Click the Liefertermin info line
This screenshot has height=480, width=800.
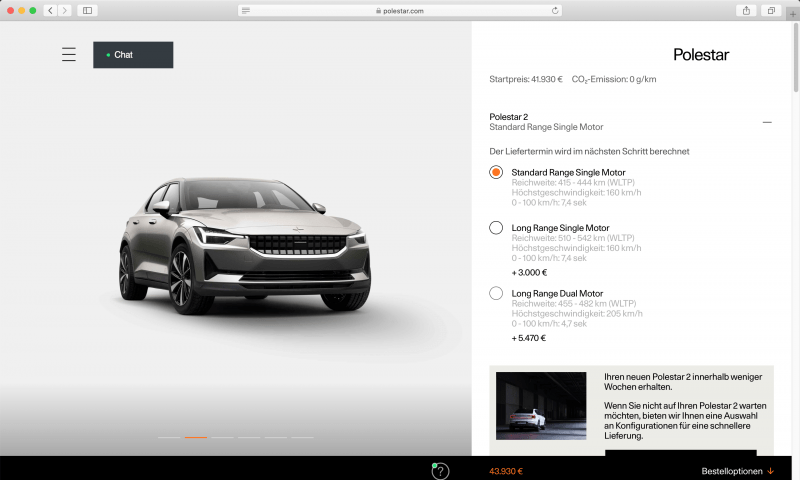click(x=589, y=151)
